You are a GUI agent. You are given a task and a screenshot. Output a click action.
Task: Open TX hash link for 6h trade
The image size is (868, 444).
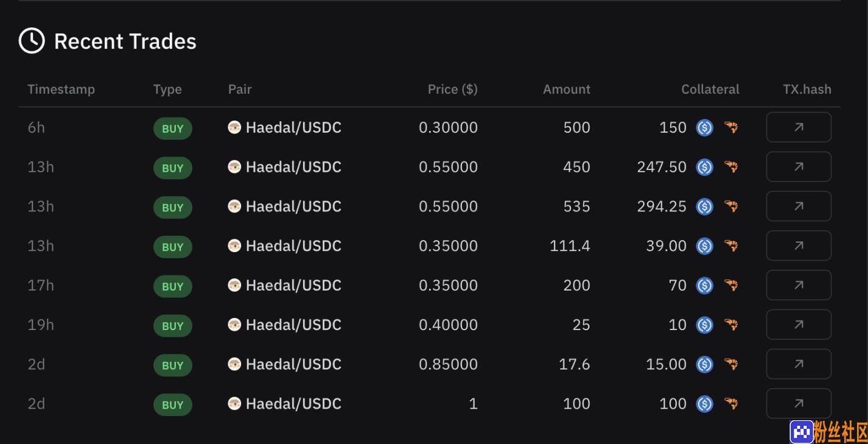pos(799,127)
